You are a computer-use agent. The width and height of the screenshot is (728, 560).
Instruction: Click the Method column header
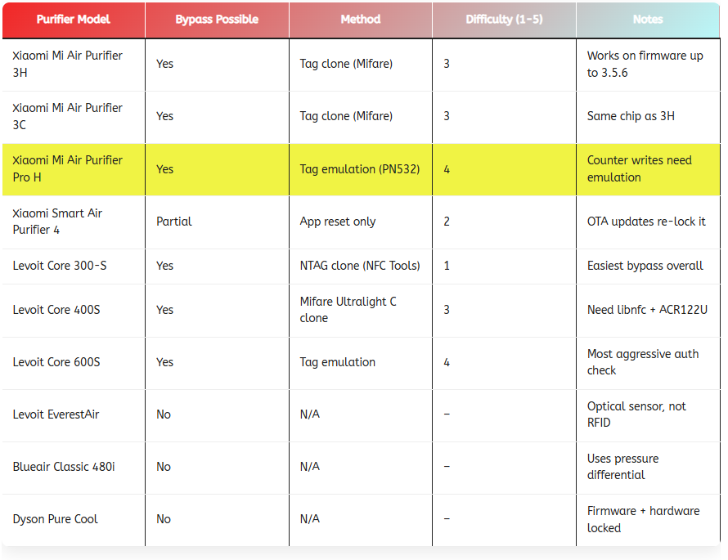pyautogui.click(x=360, y=20)
